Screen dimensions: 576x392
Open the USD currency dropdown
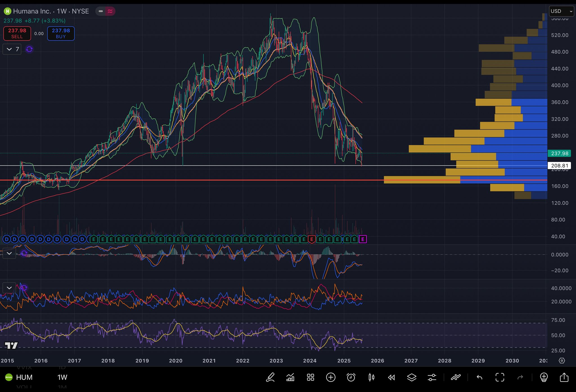click(561, 11)
